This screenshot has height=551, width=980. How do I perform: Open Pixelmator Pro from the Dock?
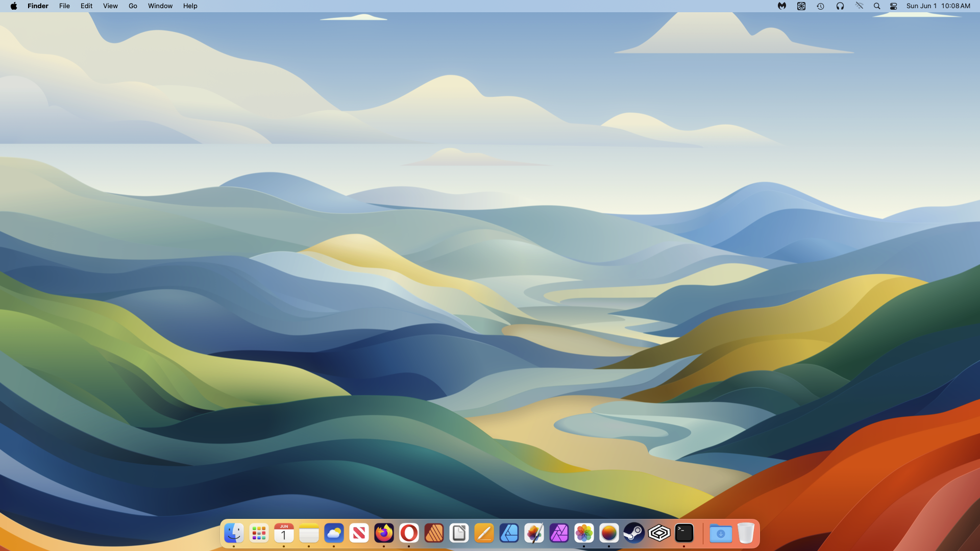tap(534, 533)
